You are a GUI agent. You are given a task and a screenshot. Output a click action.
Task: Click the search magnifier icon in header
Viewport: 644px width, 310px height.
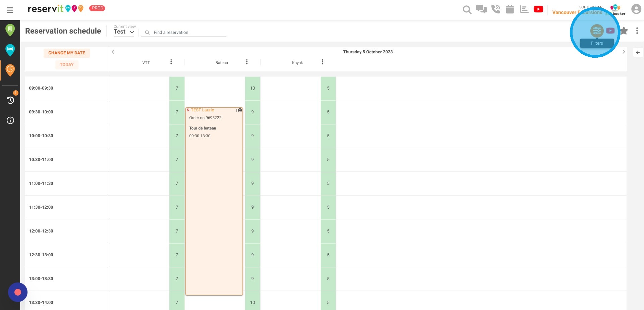[x=467, y=10]
